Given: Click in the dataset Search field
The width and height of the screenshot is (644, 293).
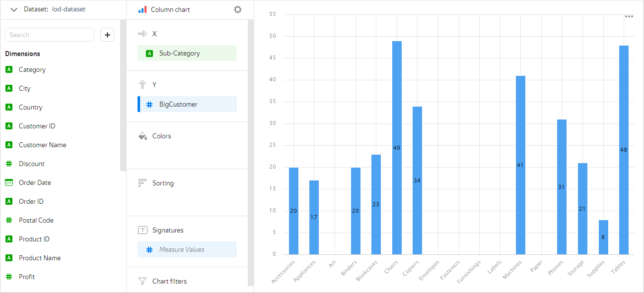Looking at the screenshot, I should point(50,35).
